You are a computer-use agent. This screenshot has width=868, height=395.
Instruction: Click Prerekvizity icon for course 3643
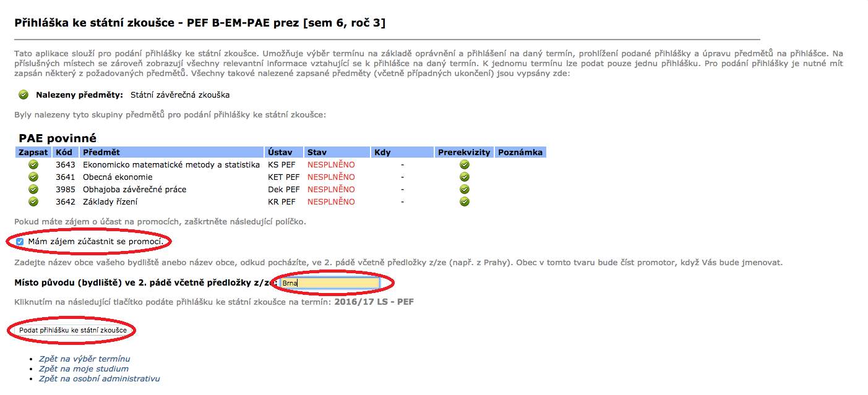click(x=464, y=165)
